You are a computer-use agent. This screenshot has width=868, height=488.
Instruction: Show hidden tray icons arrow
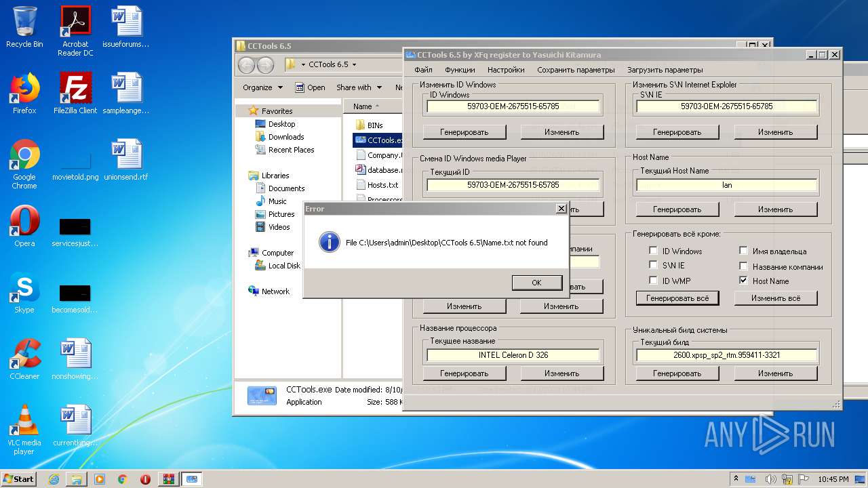pyautogui.click(x=736, y=479)
